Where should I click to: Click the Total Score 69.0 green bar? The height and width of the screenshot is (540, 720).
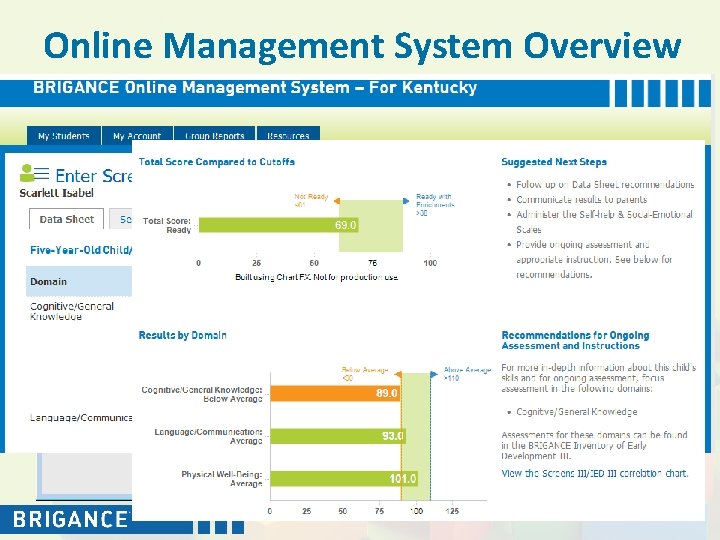(278, 225)
